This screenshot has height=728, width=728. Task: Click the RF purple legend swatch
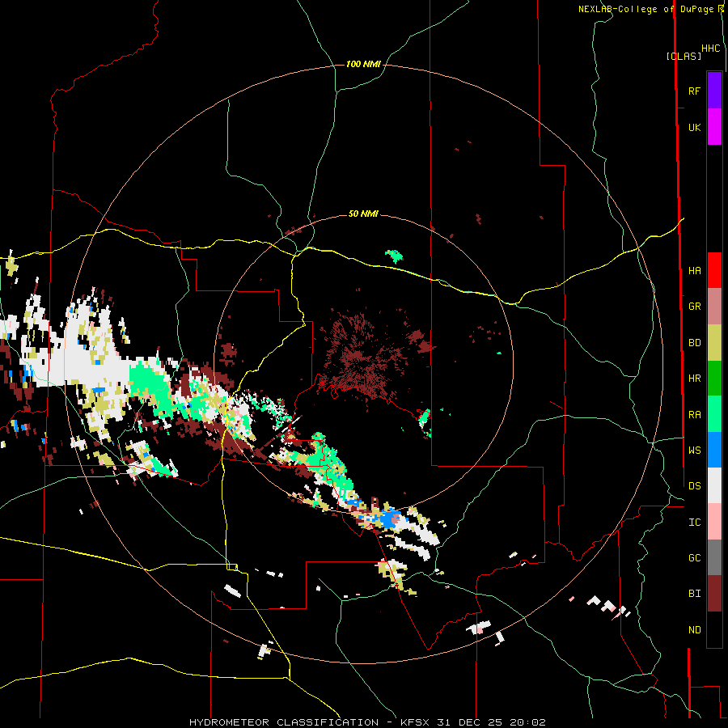(x=714, y=91)
